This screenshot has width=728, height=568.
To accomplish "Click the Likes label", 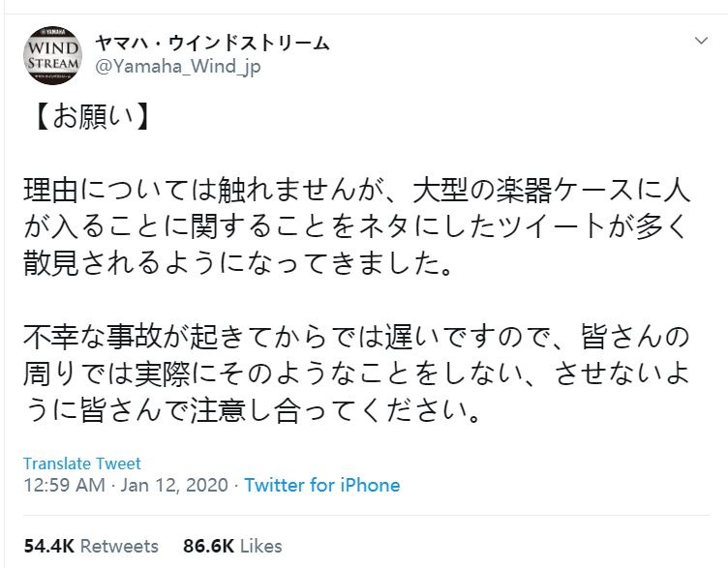I will click(x=259, y=546).
